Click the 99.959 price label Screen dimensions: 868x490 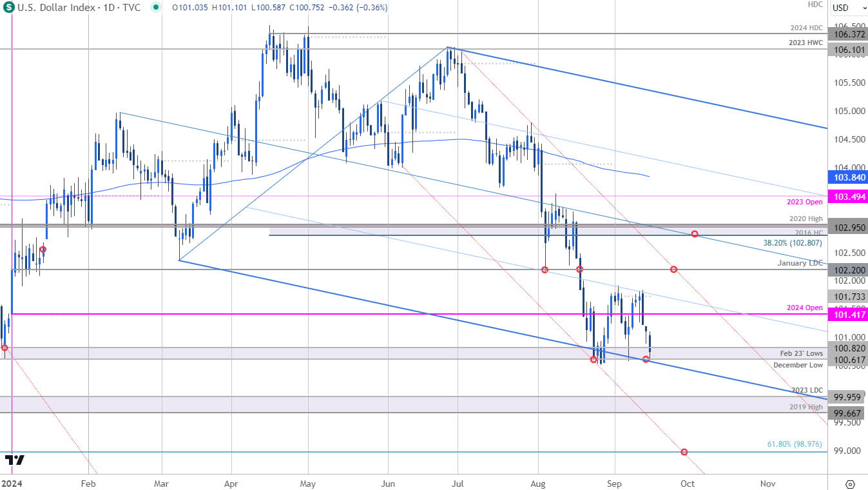(x=847, y=397)
